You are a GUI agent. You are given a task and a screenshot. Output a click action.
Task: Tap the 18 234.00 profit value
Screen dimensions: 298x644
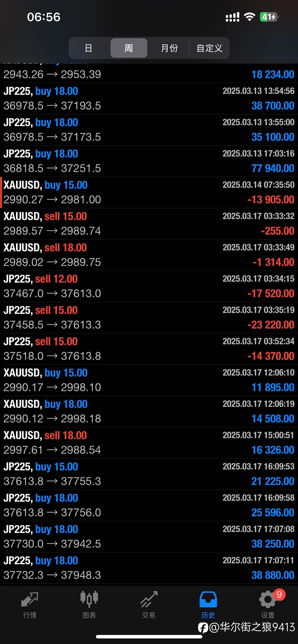tap(273, 74)
